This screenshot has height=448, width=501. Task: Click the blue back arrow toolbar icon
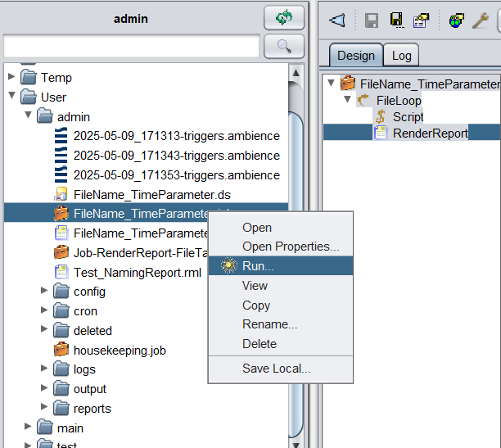pos(336,20)
